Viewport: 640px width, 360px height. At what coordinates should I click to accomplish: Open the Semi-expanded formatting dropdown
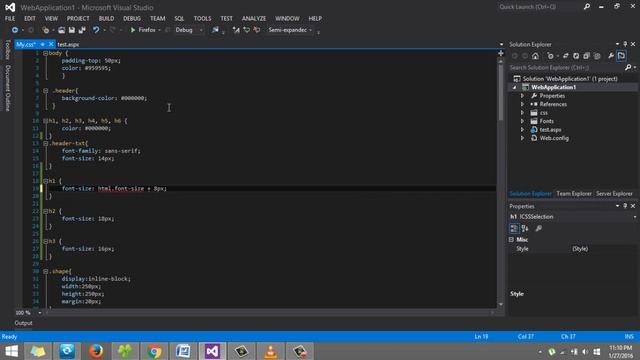[290, 30]
